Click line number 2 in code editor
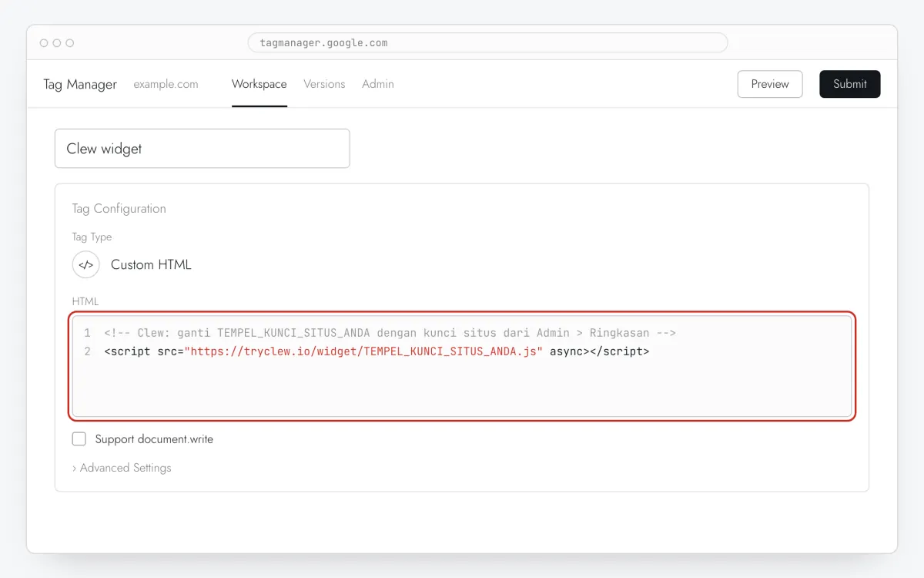Screen dimensions: 924x578 [x=87, y=351]
